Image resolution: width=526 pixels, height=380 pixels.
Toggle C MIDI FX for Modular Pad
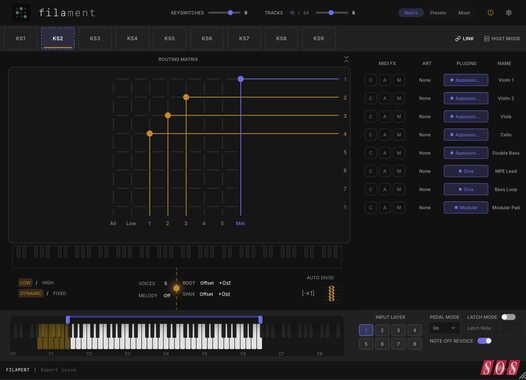[x=370, y=208]
